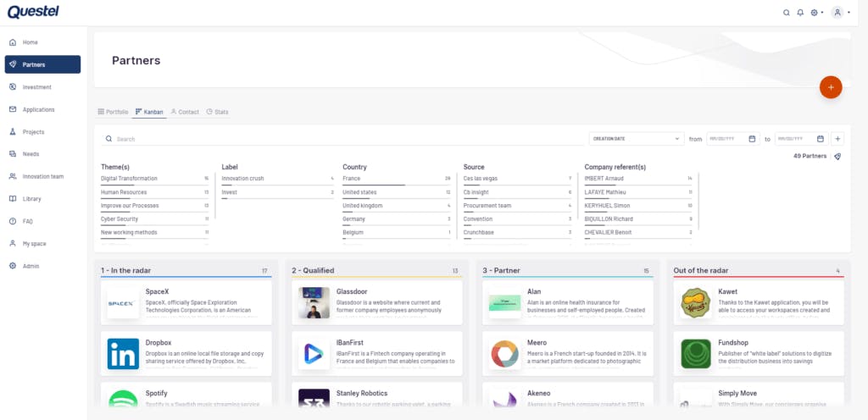
Task: Open the search icon in top bar
Action: pos(786,13)
